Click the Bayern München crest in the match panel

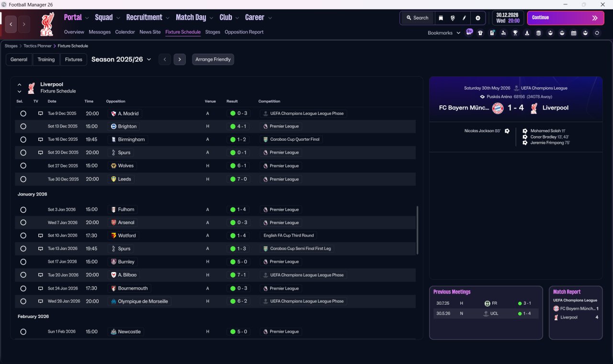point(498,108)
